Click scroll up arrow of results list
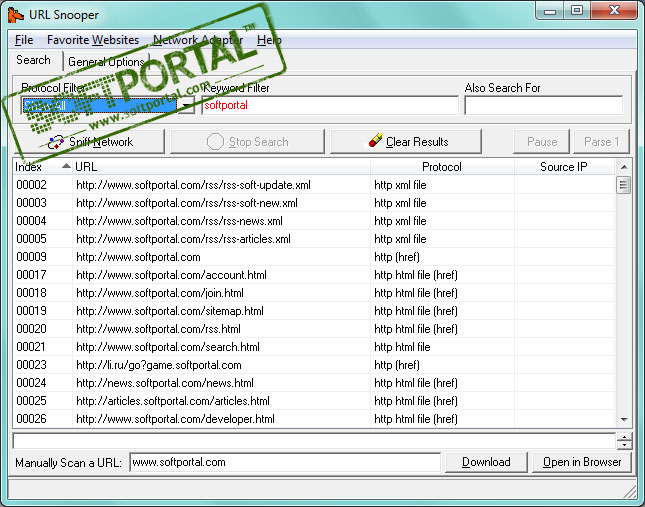This screenshot has height=507, width=645. (x=624, y=167)
